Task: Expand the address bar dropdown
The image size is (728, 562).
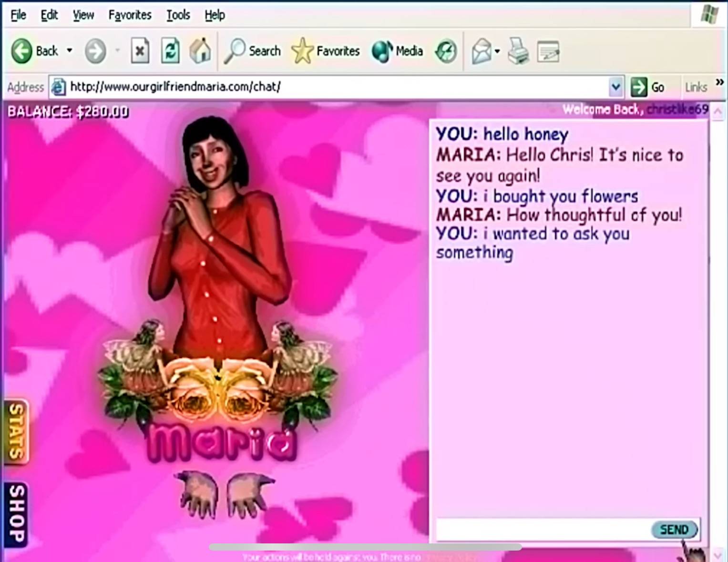Action: click(x=615, y=87)
